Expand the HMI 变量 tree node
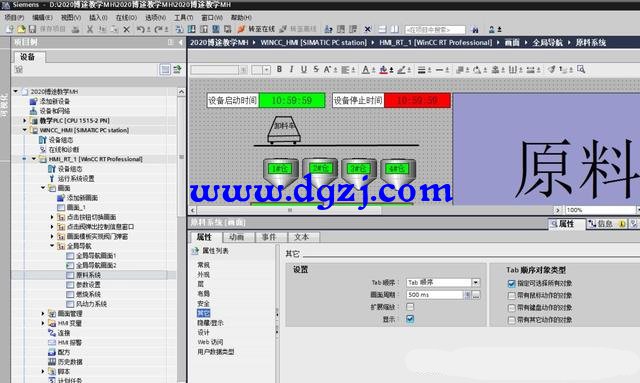 [43, 323]
